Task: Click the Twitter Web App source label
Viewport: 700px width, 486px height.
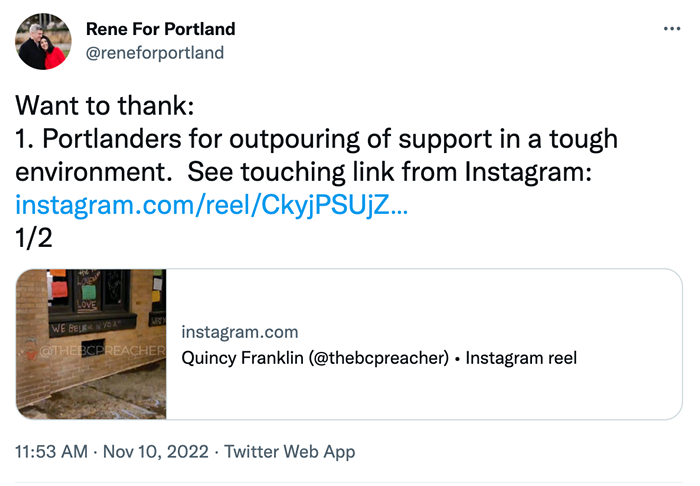Action: coord(290,452)
